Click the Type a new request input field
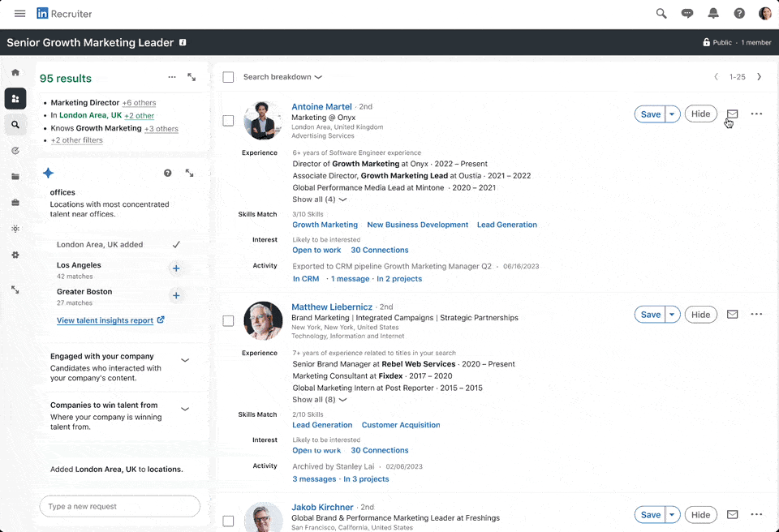Image resolution: width=779 pixels, height=532 pixels. pos(119,505)
